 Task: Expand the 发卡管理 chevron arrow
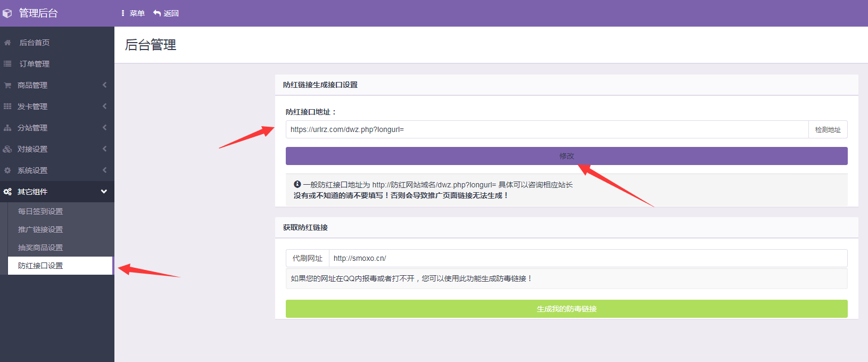tap(104, 106)
